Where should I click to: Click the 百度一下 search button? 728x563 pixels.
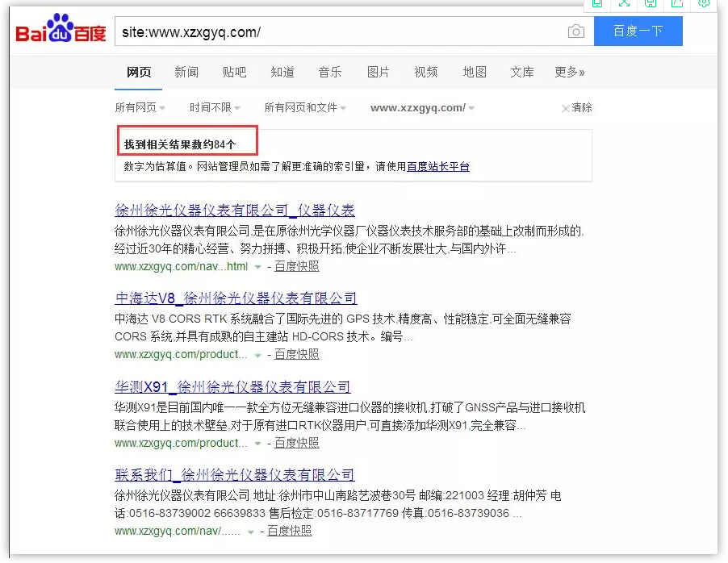tap(638, 31)
